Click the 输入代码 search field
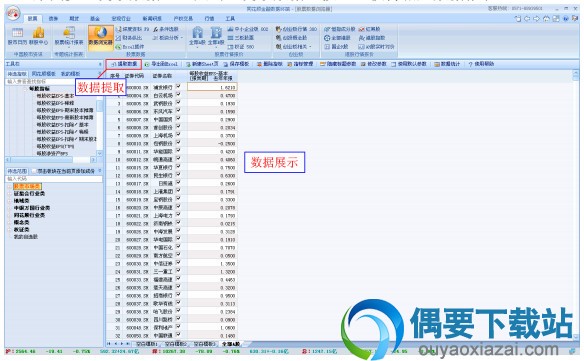This screenshot has width=584, height=361. point(54,179)
